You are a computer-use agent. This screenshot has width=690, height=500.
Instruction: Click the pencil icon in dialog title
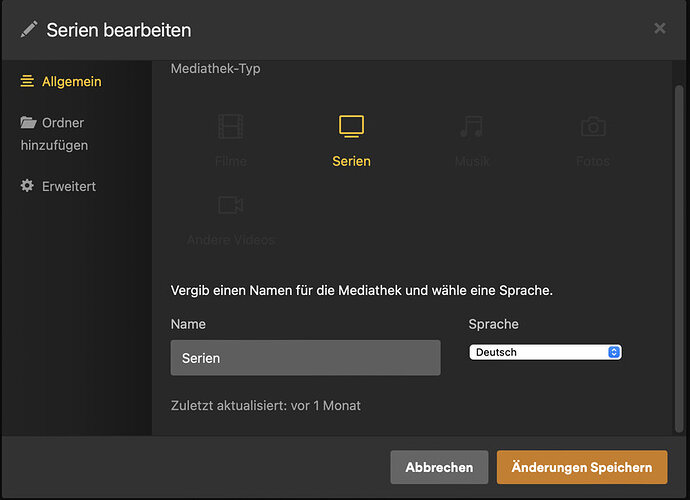coord(29,29)
